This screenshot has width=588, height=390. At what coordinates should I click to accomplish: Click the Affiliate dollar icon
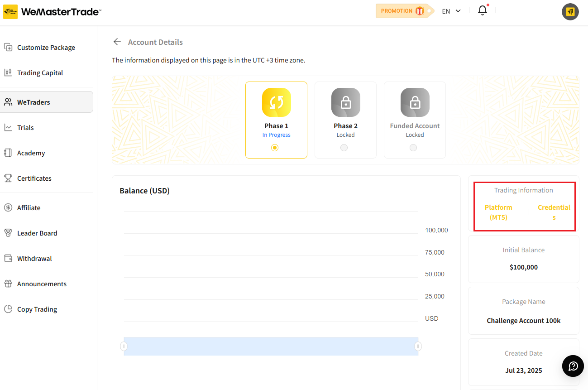(x=8, y=207)
